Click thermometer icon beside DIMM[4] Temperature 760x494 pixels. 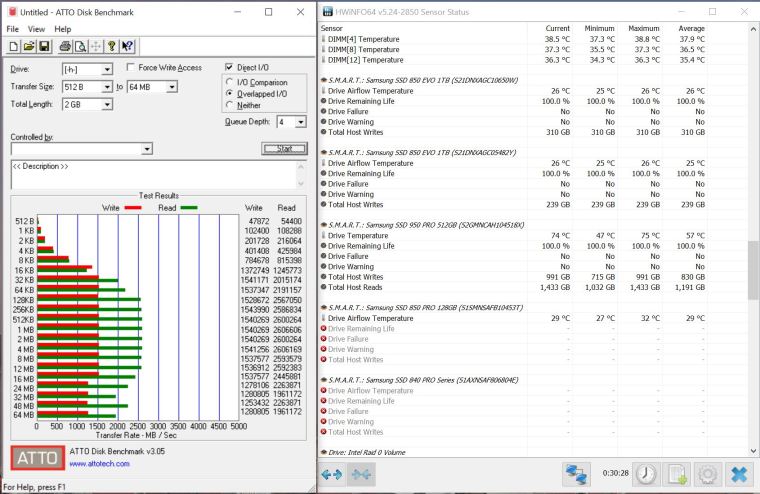323,39
